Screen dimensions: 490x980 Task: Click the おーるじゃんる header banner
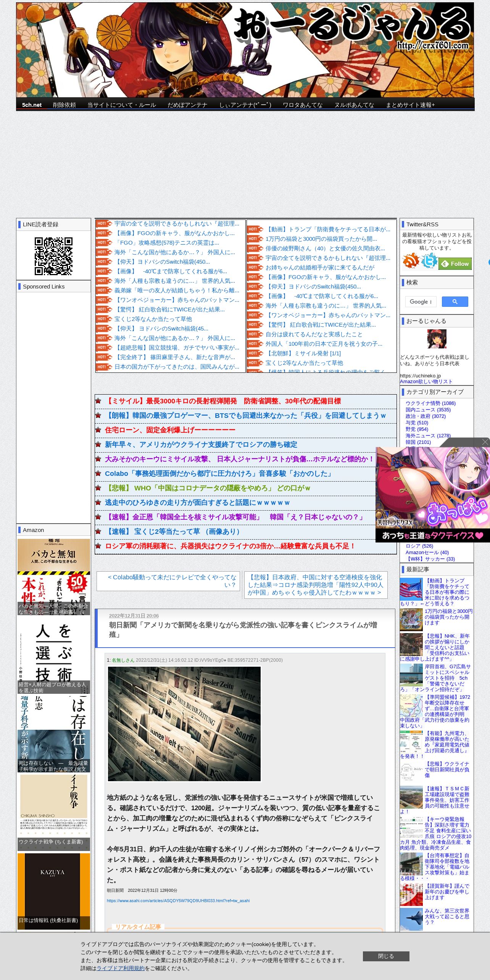click(x=245, y=50)
